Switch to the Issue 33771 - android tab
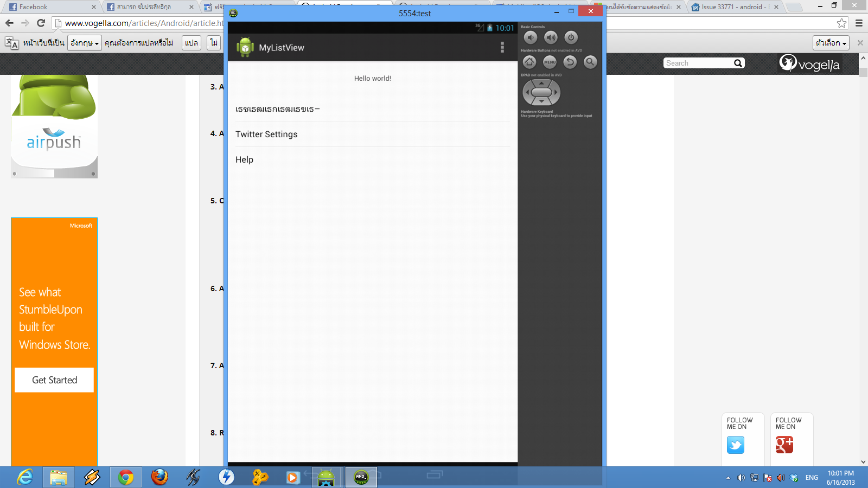 pyautogui.click(x=735, y=7)
